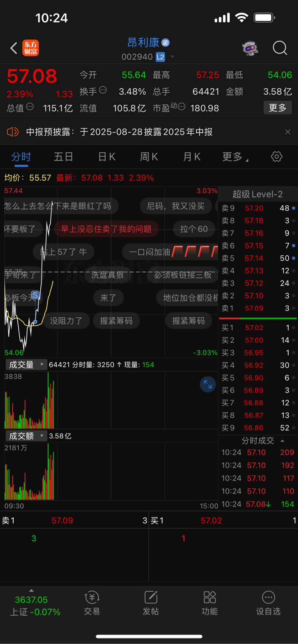Tap the bottom 卖1 57.09 summary bar
Screen dimensions: 298x644
tap(74, 520)
